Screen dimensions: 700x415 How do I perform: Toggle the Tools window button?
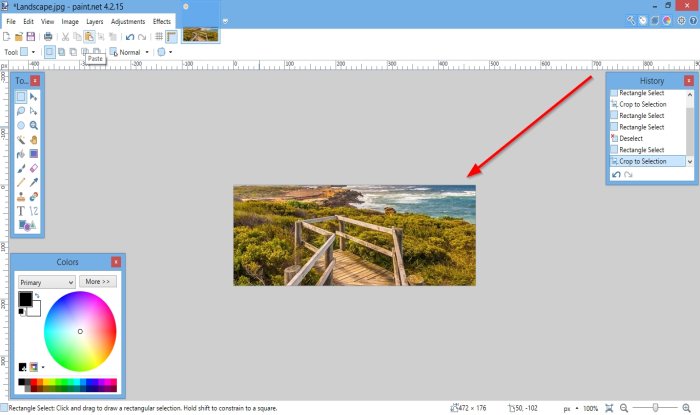coord(630,21)
